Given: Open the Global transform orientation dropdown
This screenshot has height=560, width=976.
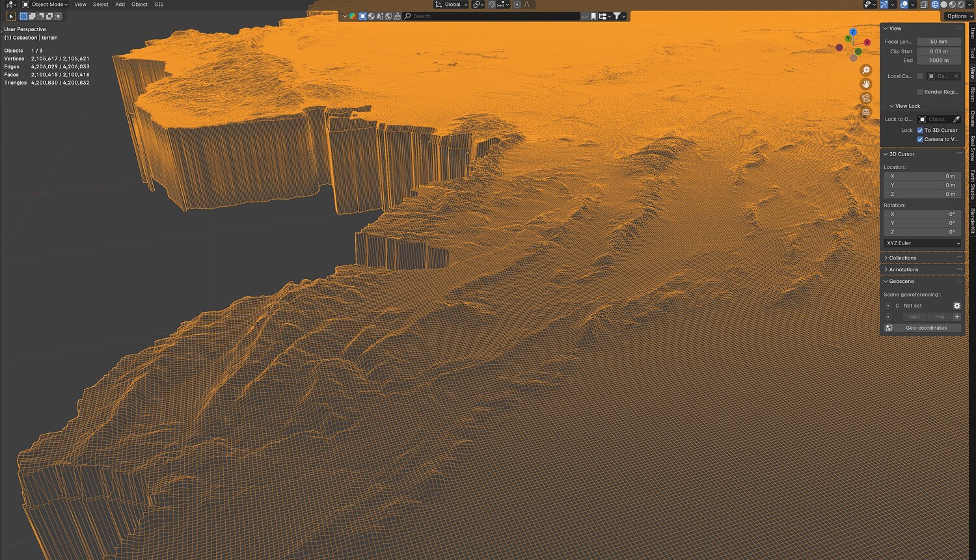Looking at the screenshot, I should click(452, 5).
